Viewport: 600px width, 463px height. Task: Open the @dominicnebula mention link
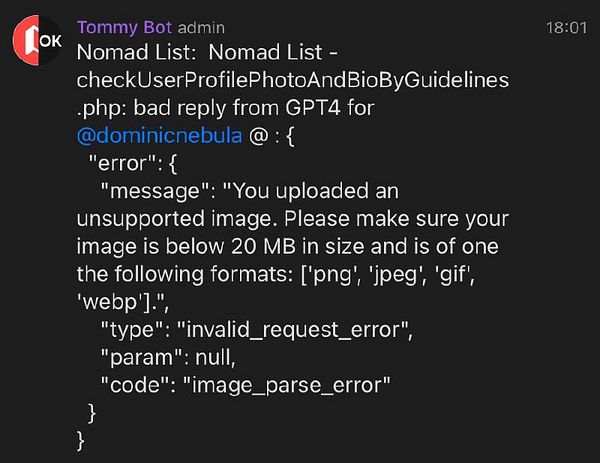[x=160, y=135]
